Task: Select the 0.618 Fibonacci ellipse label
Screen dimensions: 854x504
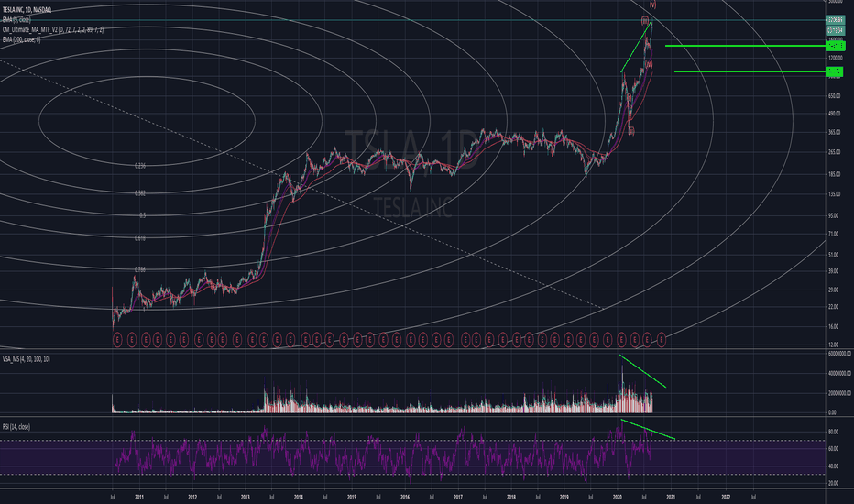Action: tap(140, 238)
